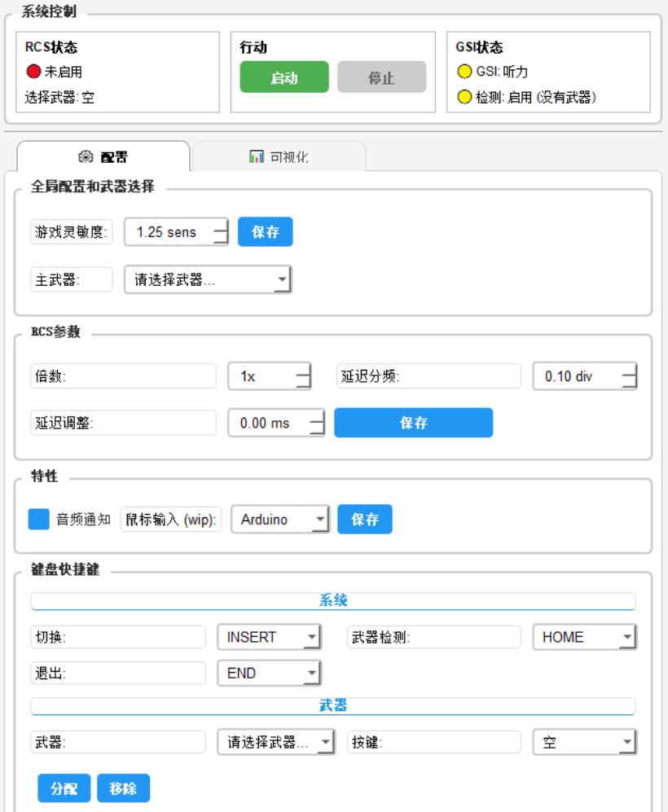
Task: Expand the 武器检测 HOME hotkey dropdown
Action: click(x=583, y=638)
